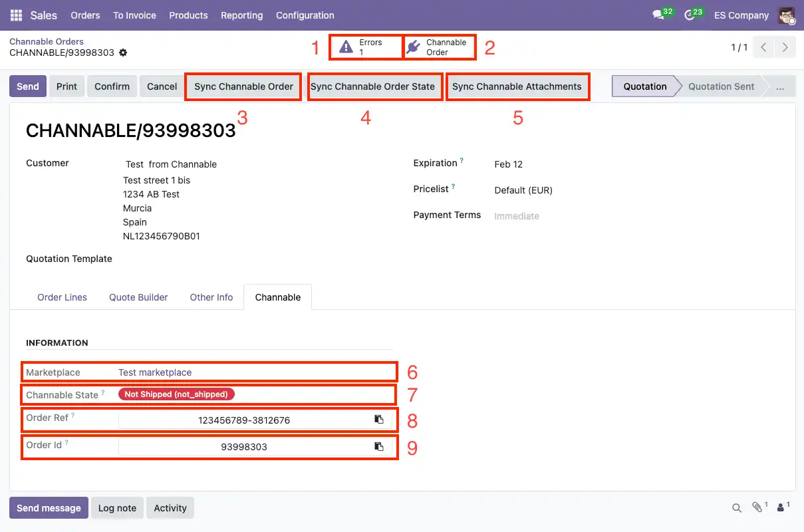This screenshot has height=532, width=804.
Task: Switch to the Other Info tab
Action: coord(211,297)
